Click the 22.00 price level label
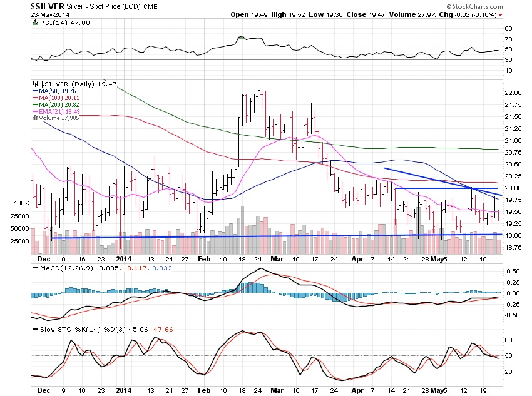Viewport: 532px width, 396px height. 513,93
